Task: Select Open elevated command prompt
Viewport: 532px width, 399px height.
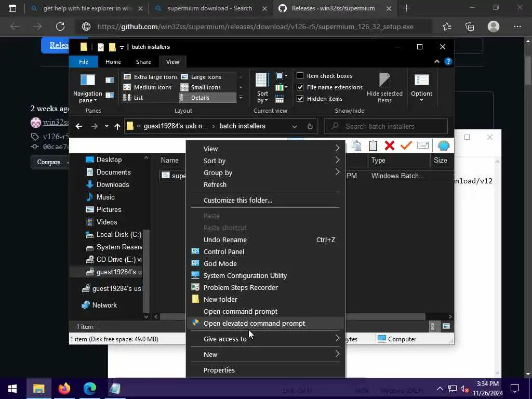Action: click(265, 323)
